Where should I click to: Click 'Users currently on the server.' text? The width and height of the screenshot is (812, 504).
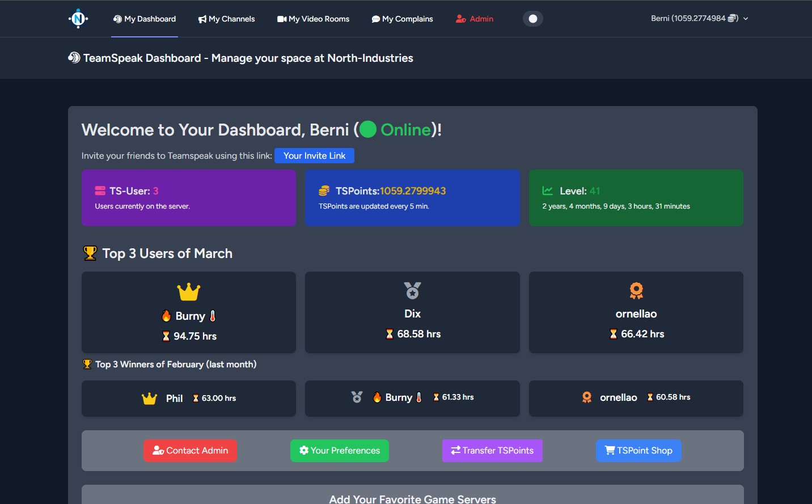(142, 206)
